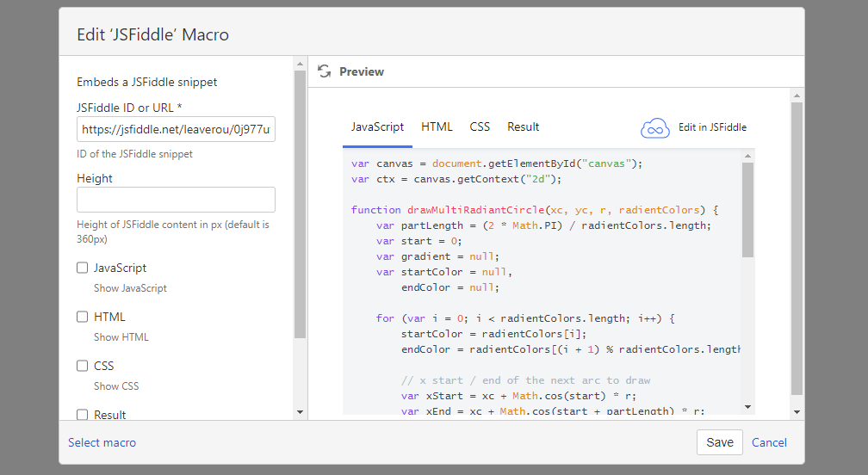Click the code editor scrollbar thumb

(747, 210)
